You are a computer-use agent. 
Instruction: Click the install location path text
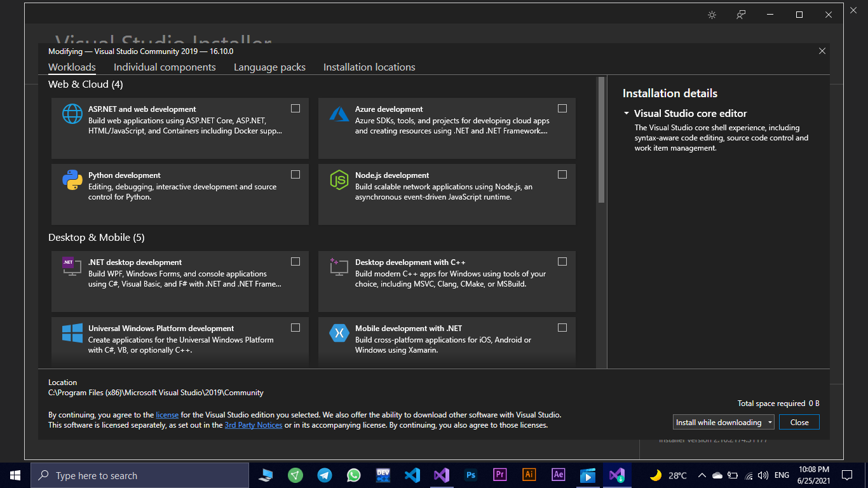[156, 393]
